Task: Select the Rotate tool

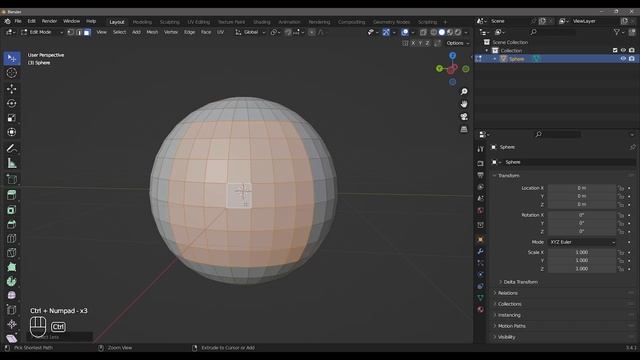Action: pyautogui.click(x=11, y=103)
